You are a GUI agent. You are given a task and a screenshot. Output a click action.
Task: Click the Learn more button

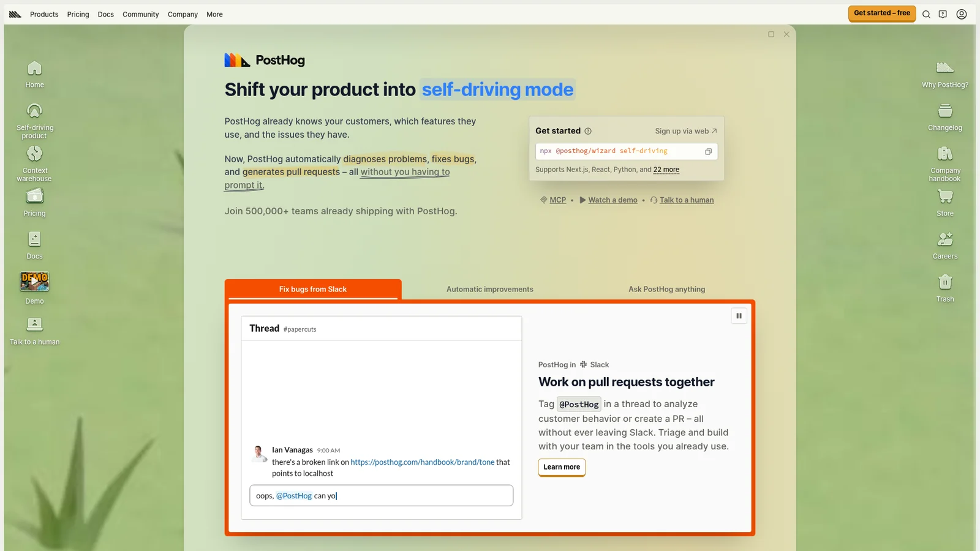[562, 467]
